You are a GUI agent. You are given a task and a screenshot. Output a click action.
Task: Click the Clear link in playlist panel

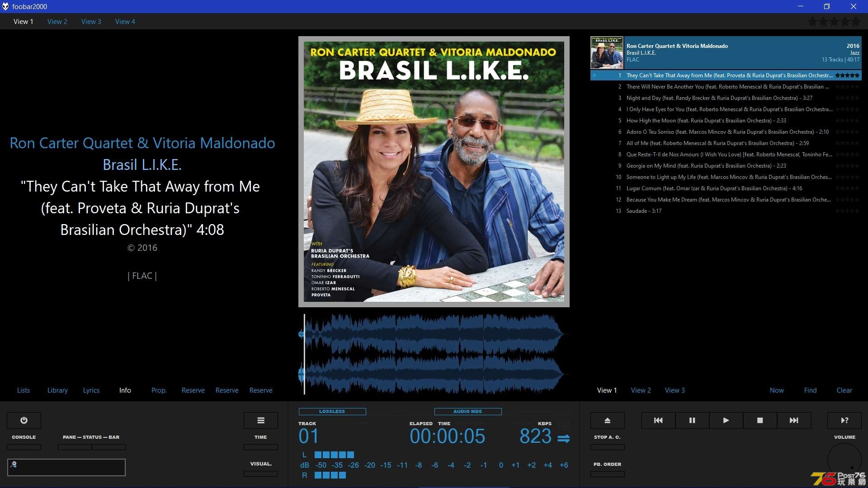[x=844, y=390]
